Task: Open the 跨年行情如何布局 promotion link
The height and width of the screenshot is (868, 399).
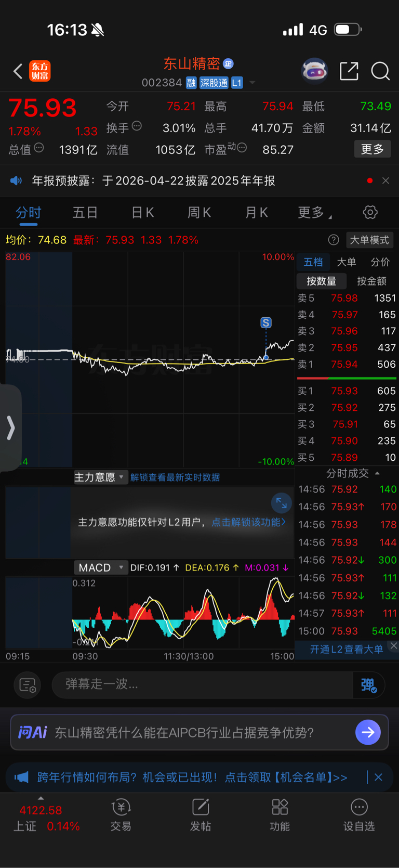Action: coord(192,778)
